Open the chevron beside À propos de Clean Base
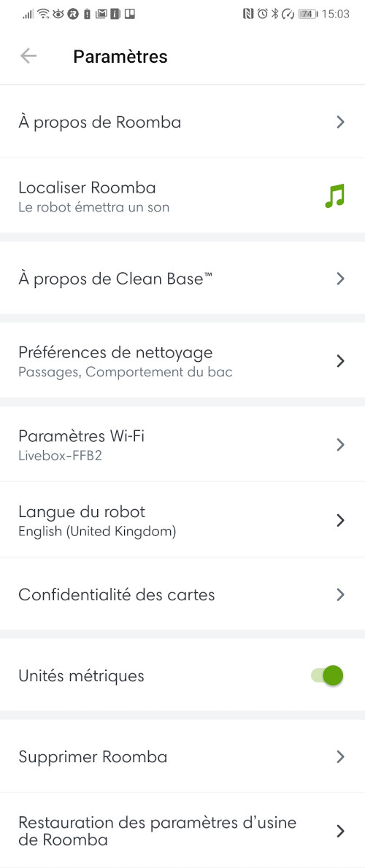 (x=341, y=279)
